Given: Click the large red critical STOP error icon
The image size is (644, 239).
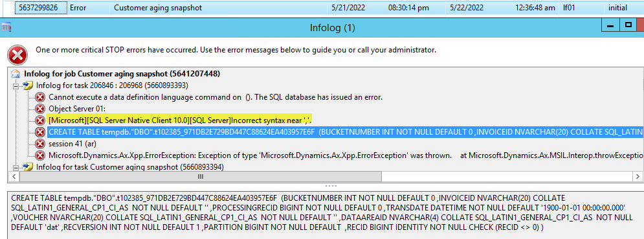Looking at the screenshot, I should (x=17, y=55).
